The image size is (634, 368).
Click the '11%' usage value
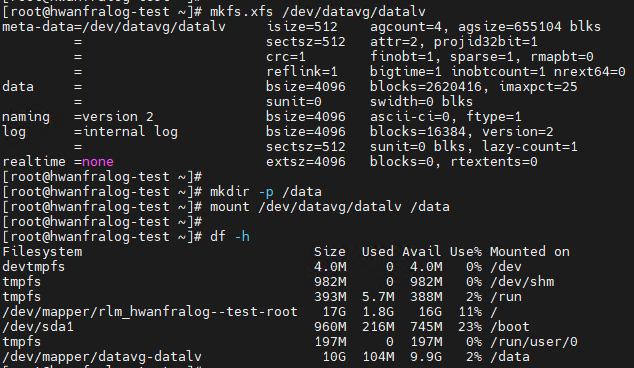[469, 311]
